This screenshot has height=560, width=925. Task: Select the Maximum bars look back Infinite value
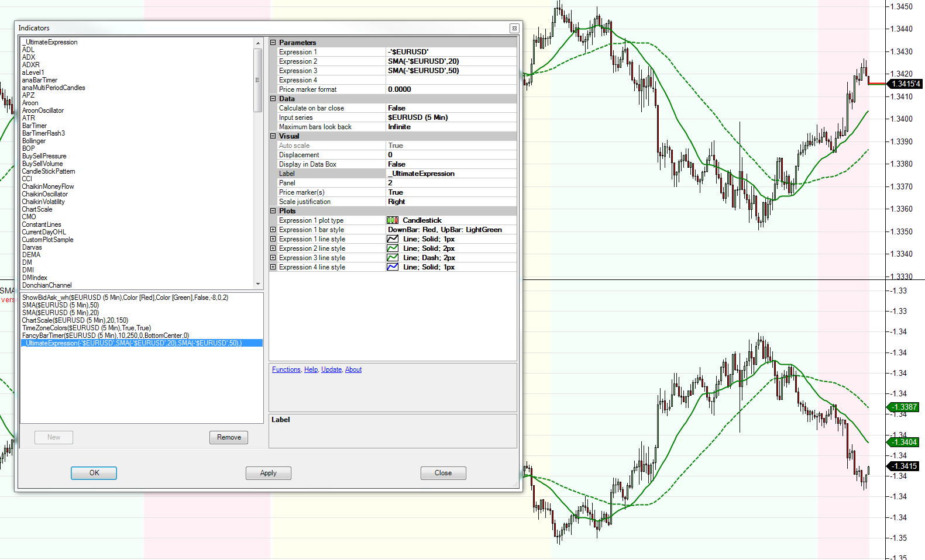pos(451,127)
